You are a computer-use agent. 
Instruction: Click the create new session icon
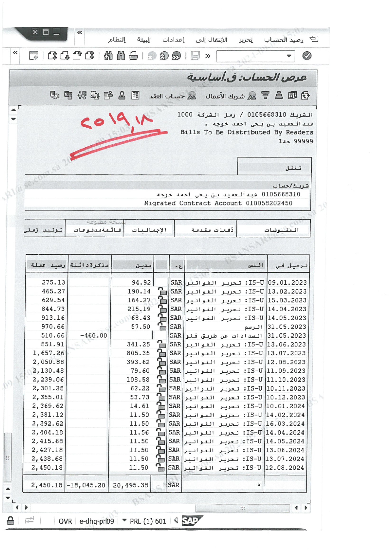point(34,56)
